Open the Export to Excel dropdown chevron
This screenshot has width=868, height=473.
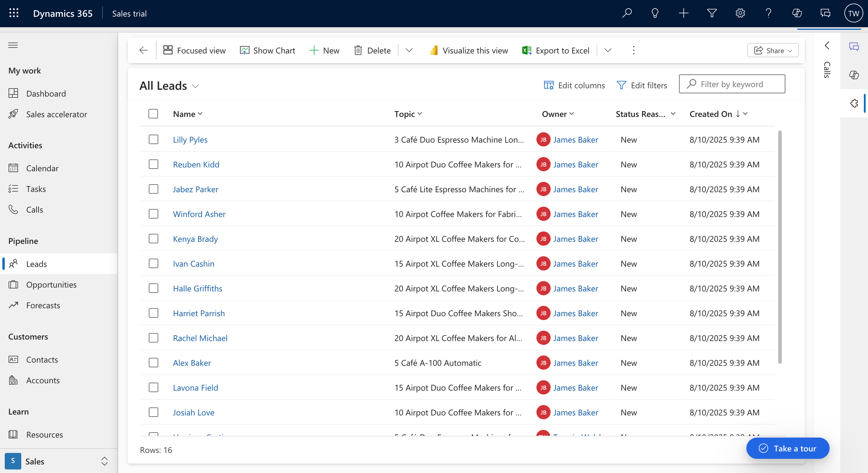click(x=608, y=50)
